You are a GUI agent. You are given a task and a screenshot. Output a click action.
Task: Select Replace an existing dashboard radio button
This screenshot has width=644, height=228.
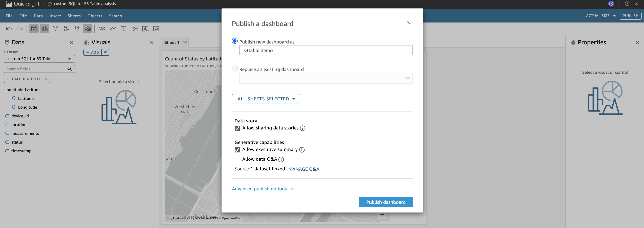click(x=235, y=69)
